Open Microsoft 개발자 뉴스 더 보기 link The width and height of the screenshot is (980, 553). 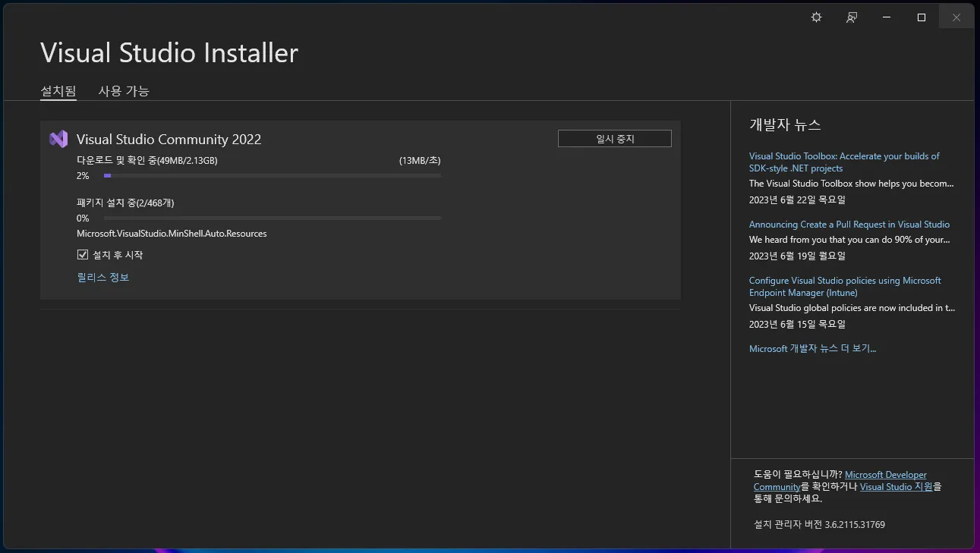click(x=812, y=349)
